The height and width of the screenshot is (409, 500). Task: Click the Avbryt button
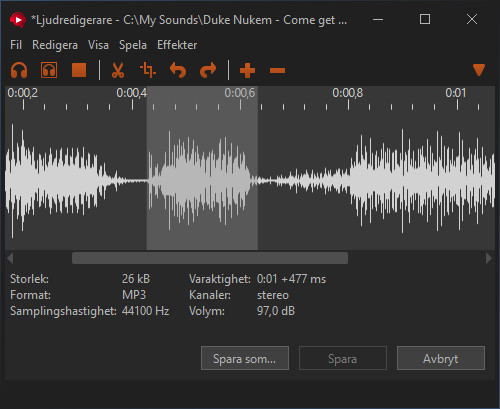click(441, 358)
